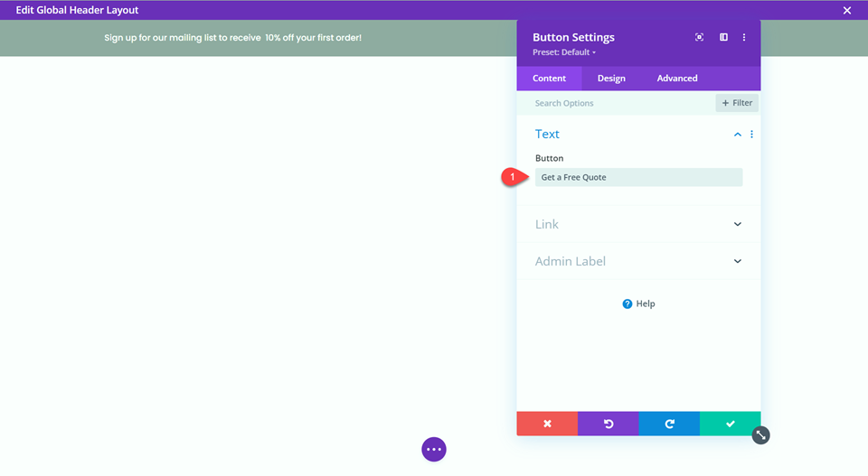Click the panel resize handle icon
The image size is (868, 476).
[x=760, y=435]
